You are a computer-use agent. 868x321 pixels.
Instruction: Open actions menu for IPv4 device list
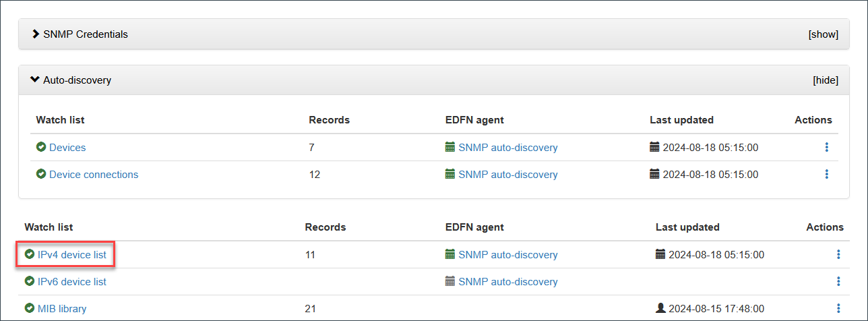[838, 255]
